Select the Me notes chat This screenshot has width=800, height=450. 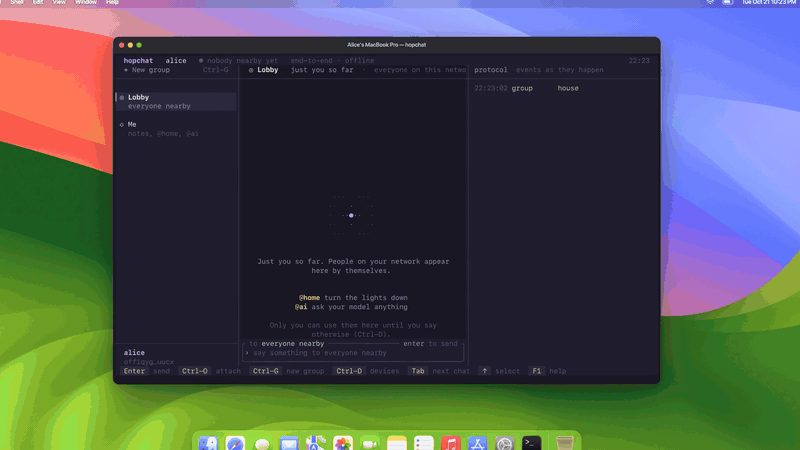click(x=176, y=129)
